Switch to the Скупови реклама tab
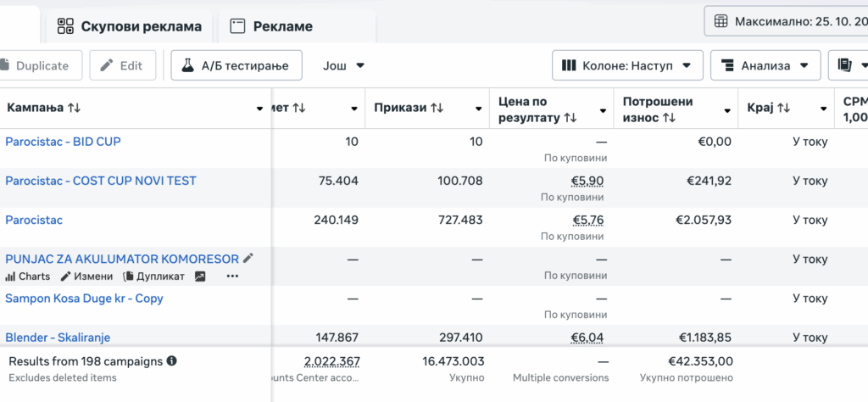The width and height of the screenshot is (868, 402). pos(130,26)
